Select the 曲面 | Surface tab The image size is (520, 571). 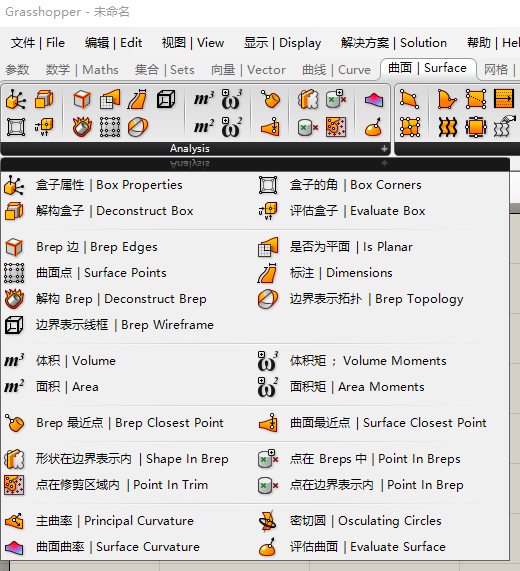[x=428, y=68]
